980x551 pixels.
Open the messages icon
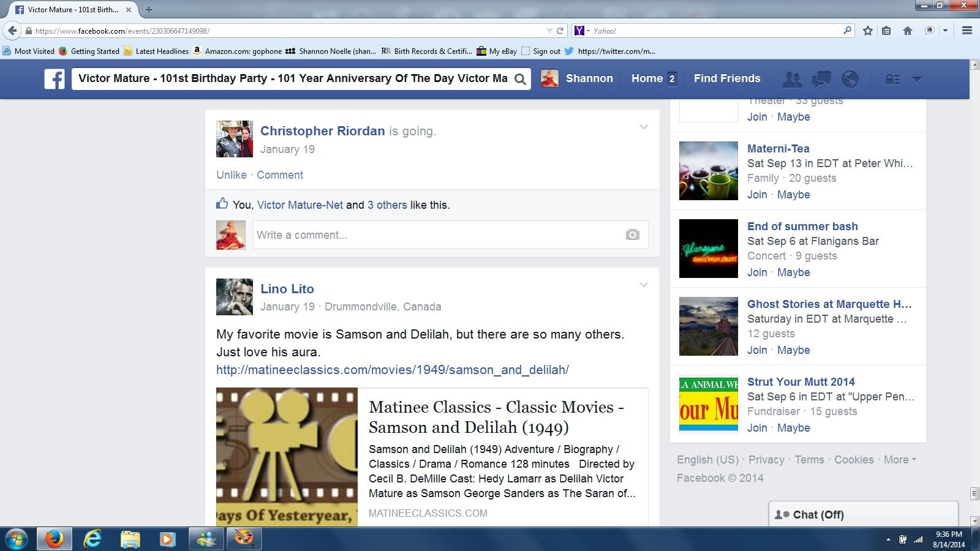(821, 79)
